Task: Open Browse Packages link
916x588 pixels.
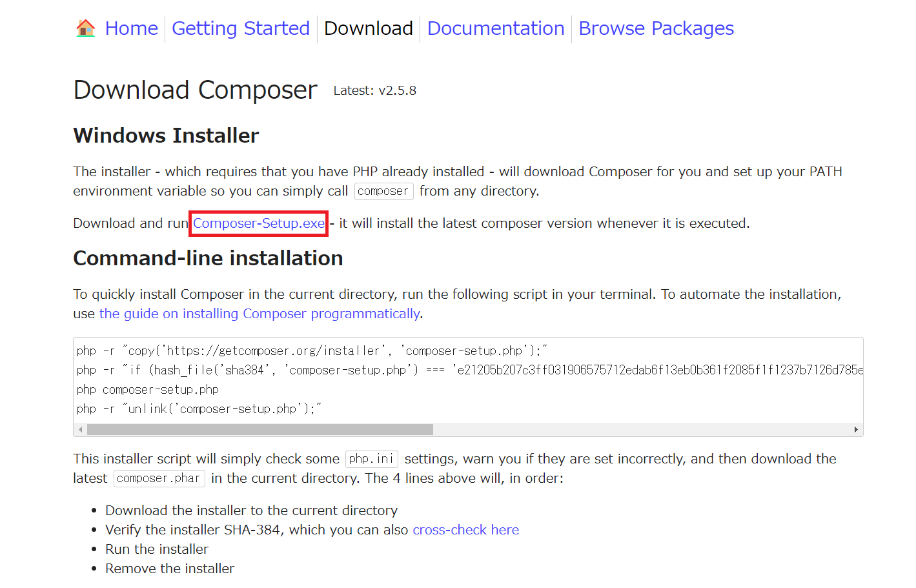Action: point(656,28)
